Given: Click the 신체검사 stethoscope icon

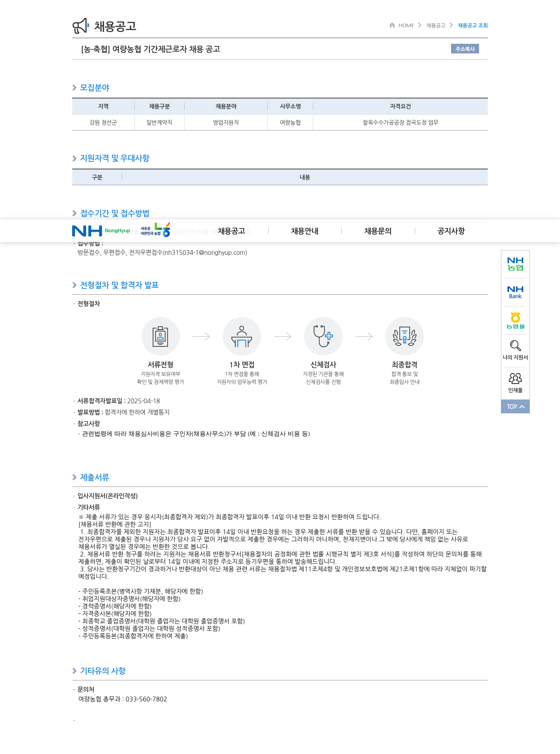Looking at the screenshot, I should (x=323, y=336).
